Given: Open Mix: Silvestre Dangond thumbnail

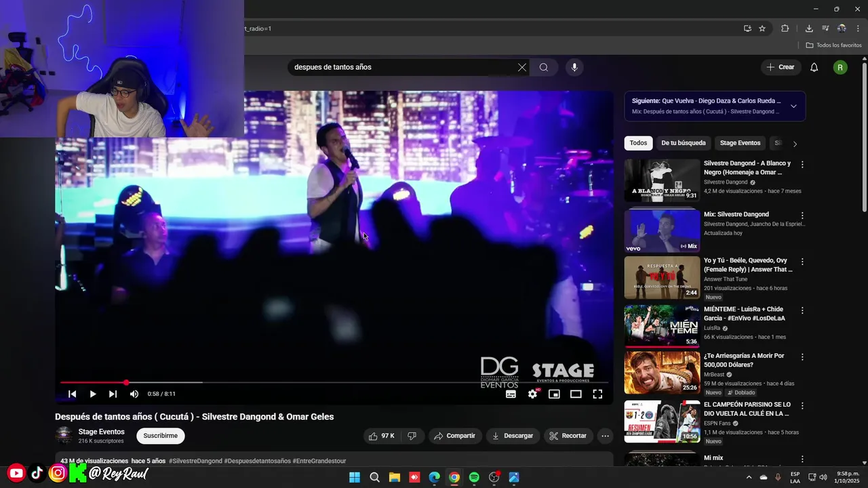Looking at the screenshot, I should click(662, 231).
